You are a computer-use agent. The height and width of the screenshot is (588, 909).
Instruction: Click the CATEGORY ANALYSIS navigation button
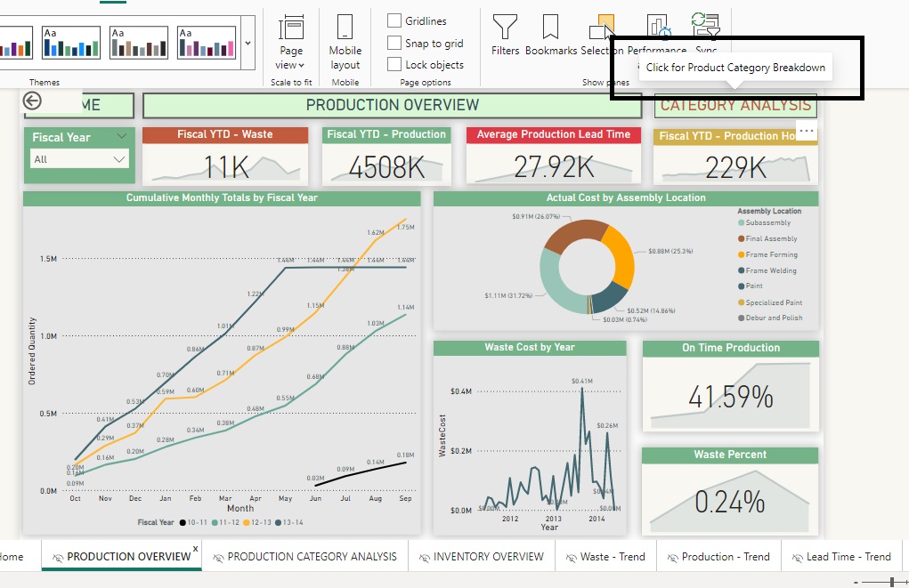coord(735,104)
